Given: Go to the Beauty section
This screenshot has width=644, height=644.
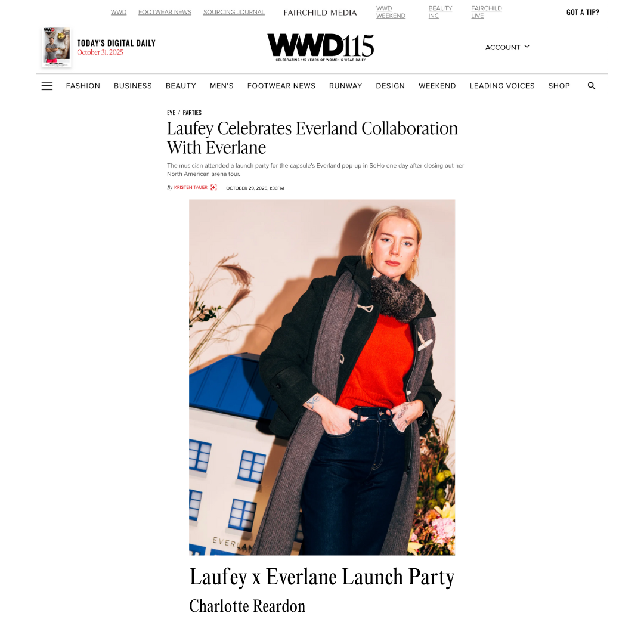Looking at the screenshot, I should [181, 86].
